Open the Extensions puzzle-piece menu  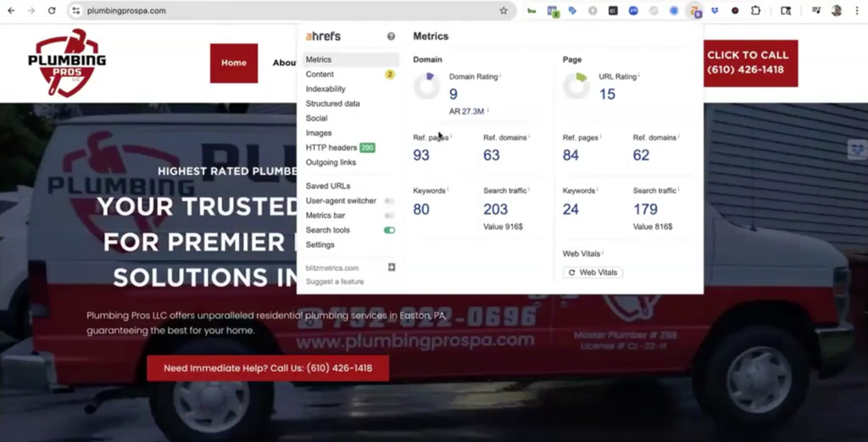pos(755,10)
